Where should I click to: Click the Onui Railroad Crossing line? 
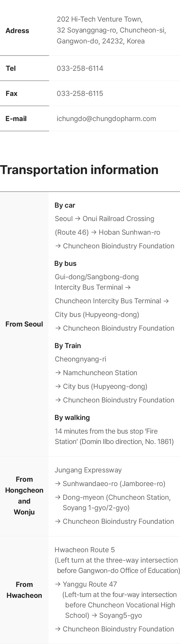pyautogui.click(x=105, y=219)
